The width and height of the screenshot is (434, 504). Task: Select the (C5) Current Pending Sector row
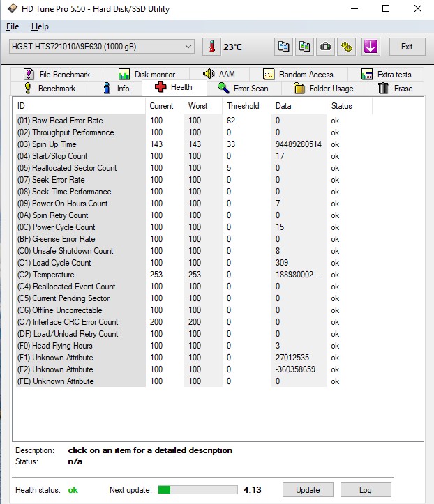coord(194,298)
